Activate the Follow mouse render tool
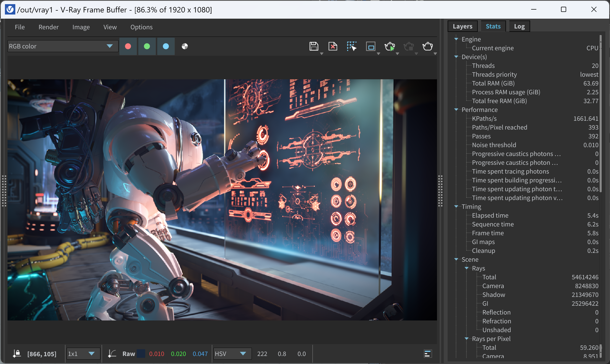Image resolution: width=610 pixels, height=364 pixels. tap(352, 46)
